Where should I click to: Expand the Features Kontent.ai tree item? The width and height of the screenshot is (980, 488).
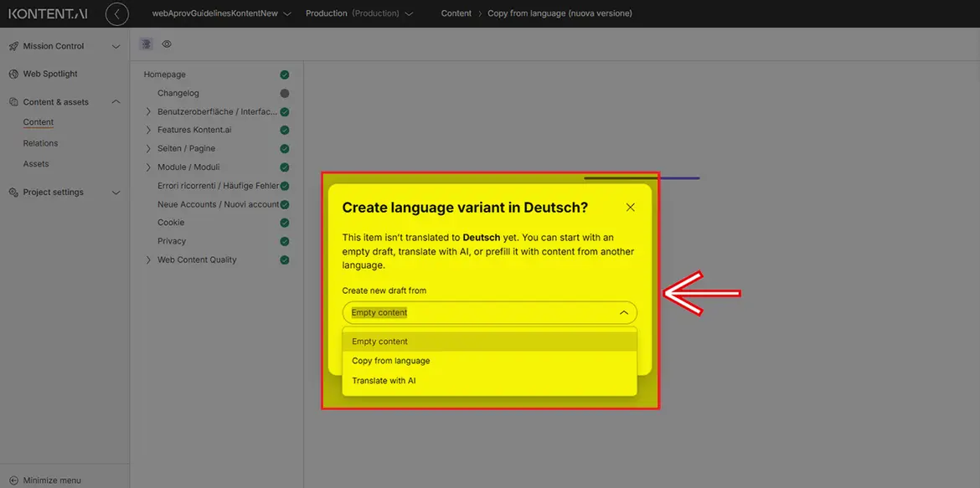(x=148, y=130)
